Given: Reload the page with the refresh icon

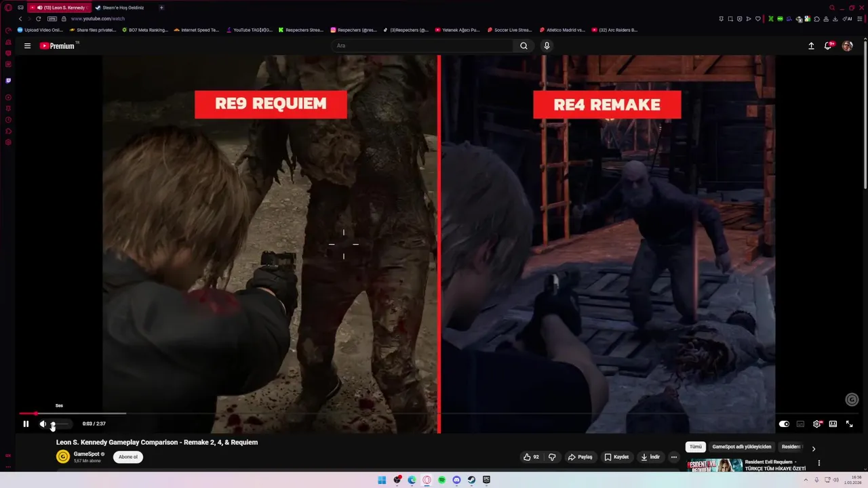Looking at the screenshot, I should pyautogui.click(x=38, y=19).
